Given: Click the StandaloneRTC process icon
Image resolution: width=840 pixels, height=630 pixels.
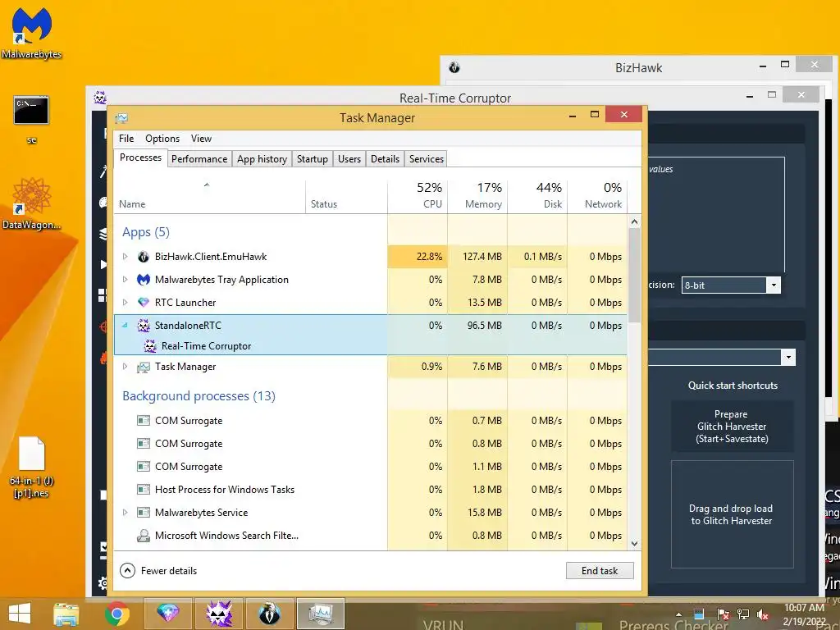Looking at the screenshot, I should [143, 325].
